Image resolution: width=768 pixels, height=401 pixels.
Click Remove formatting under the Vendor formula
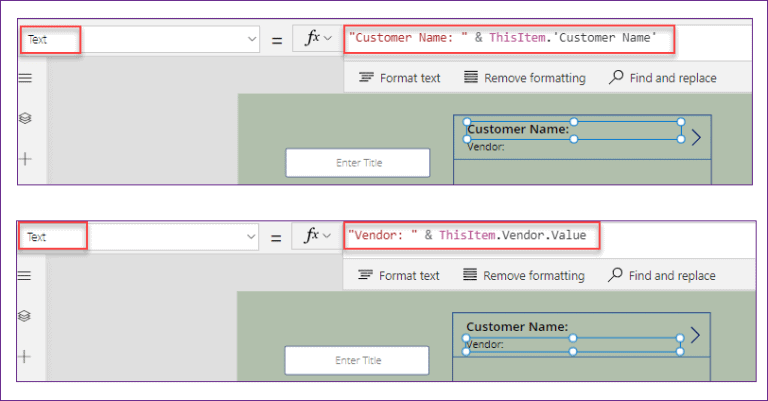525,276
